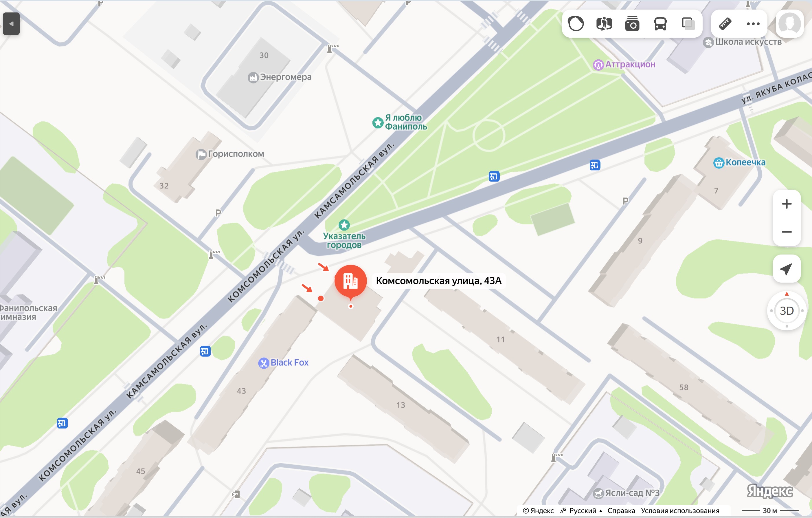Image resolution: width=812 pixels, height=518 pixels.
Task: Open the three-dots more options menu
Action: click(x=753, y=24)
